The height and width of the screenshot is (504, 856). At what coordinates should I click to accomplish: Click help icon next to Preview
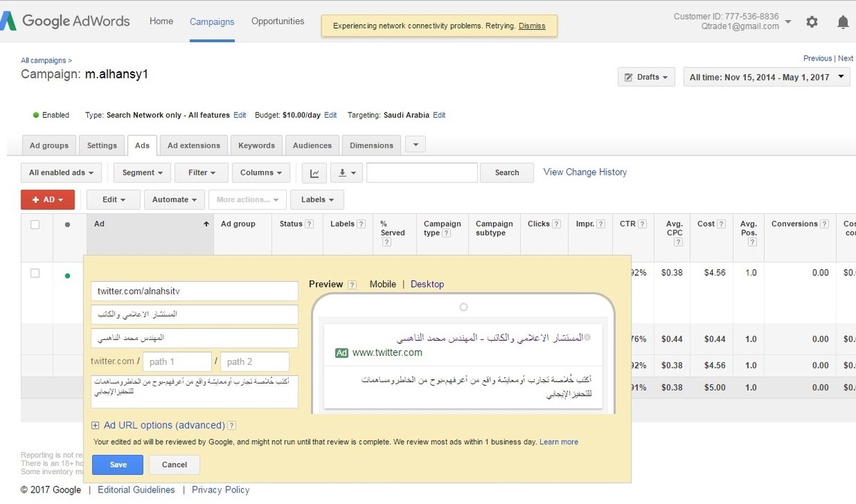point(352,284)
